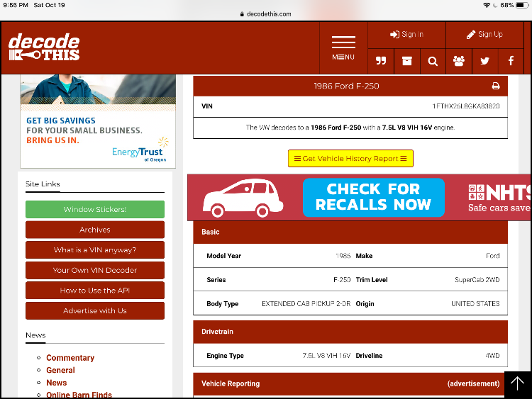The image size is (532, 399).
Task: Click the Energy Trust of Oregon ad
Action: (98, 121)
